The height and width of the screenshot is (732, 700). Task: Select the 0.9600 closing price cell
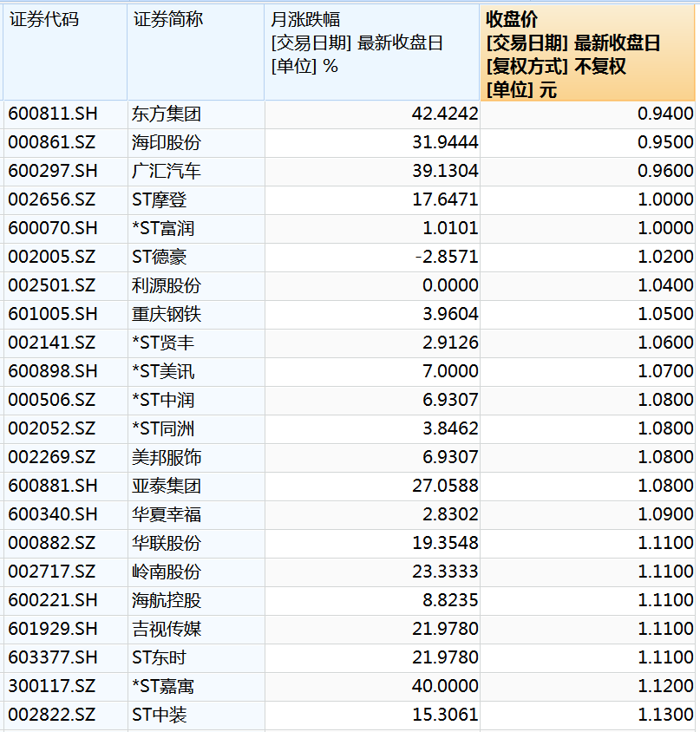[587, 172]
